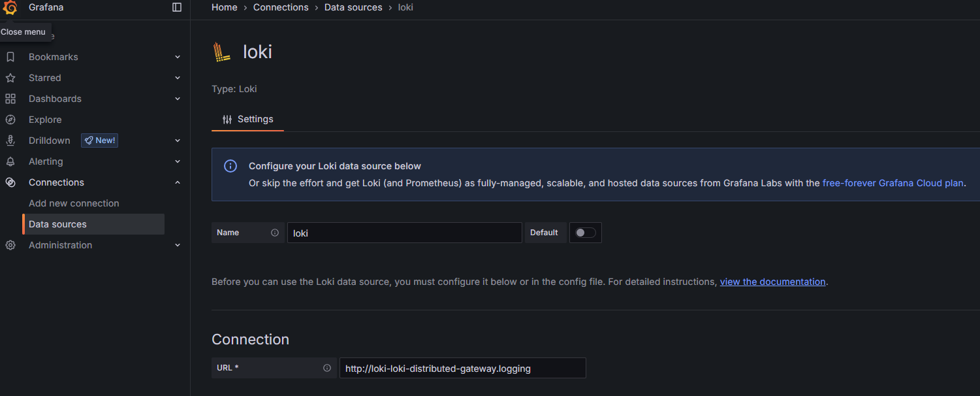The image size is (980, 396).
Task: Expand the Alerting section chevron
Action: (x=178, y=161)
